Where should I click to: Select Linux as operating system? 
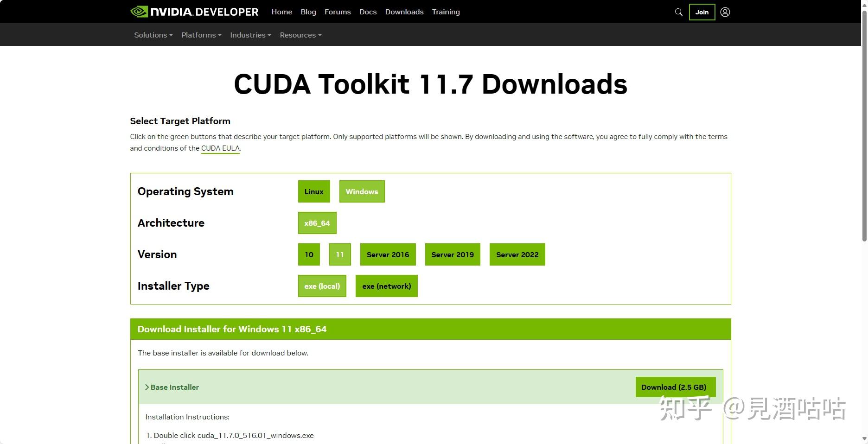[x=313, y=191]
